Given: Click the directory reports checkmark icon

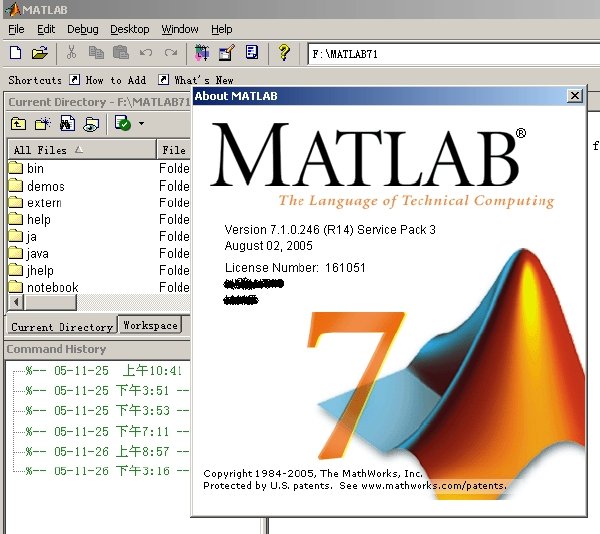Looking at the screenshot, I should pyautogui.click(x=122, y=123).
